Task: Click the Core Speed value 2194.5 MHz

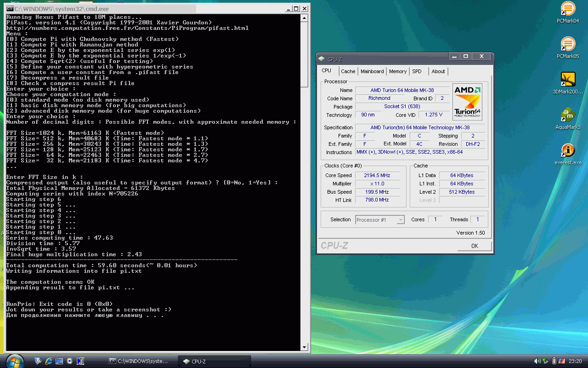Action: pyautogui.click(x=377, y=175)
